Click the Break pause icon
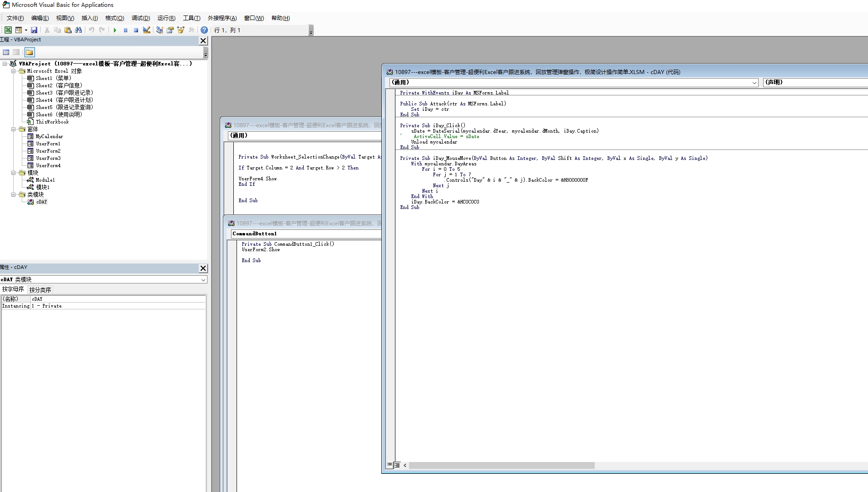868x492 pixels. pos(125,30)
